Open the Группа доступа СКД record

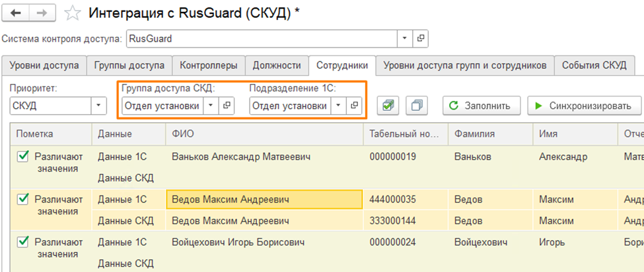click(x=227, y=105)
